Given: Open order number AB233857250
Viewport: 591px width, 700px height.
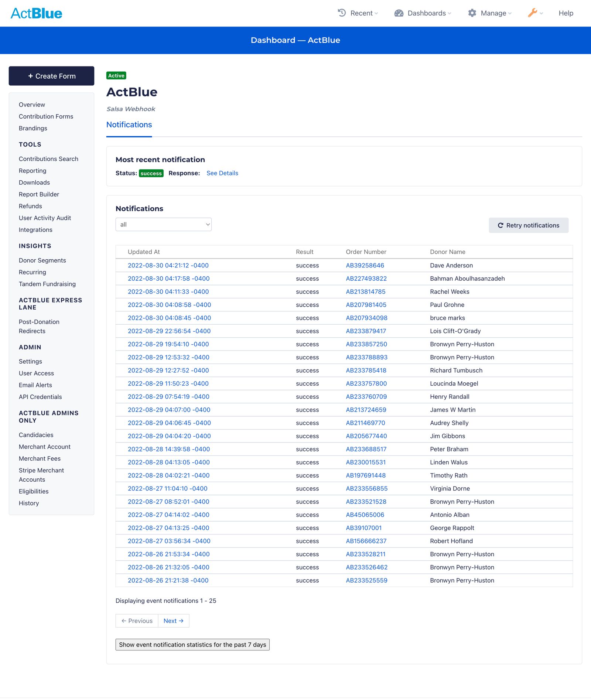Looking at the screenshot, I should point(366,344).
